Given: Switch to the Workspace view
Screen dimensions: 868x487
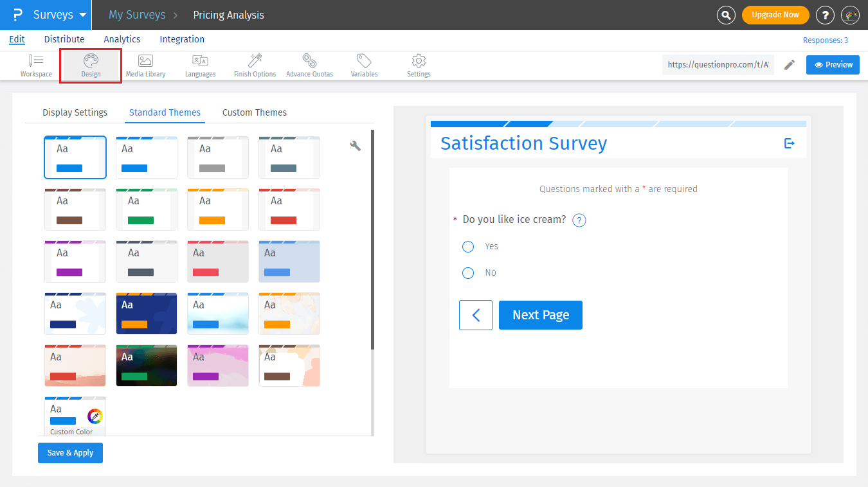Looking at the screenshot, I should click(x=36, y=64).
